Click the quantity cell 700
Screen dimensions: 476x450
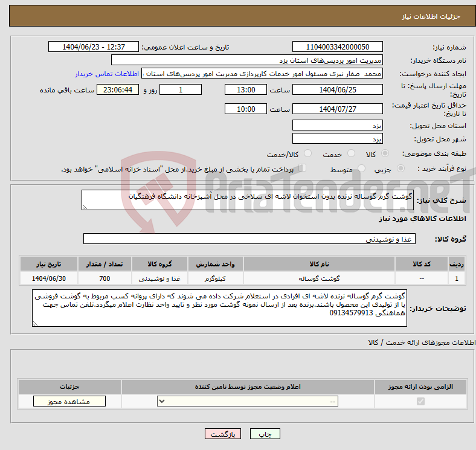105,278
